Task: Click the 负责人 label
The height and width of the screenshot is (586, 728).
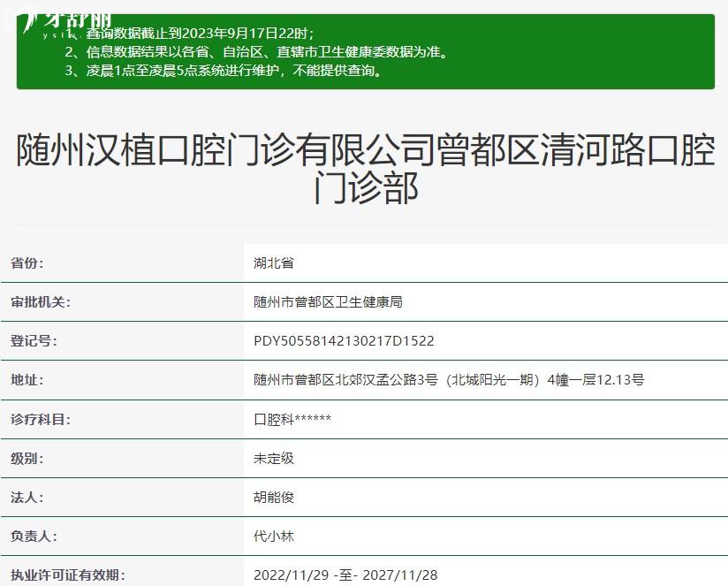Action: click(x=34, y=537)
